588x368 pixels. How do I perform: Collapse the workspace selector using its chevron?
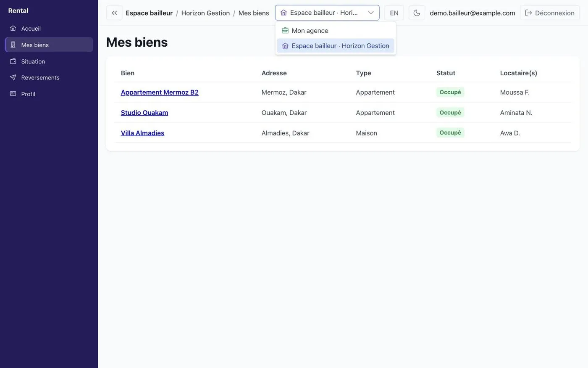click(371, 13)
